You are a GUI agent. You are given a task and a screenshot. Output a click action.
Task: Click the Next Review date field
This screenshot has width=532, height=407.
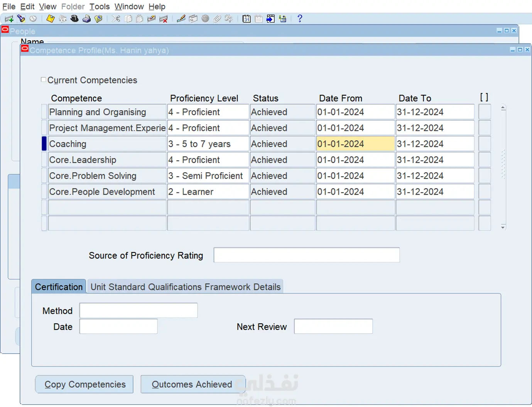333,326
